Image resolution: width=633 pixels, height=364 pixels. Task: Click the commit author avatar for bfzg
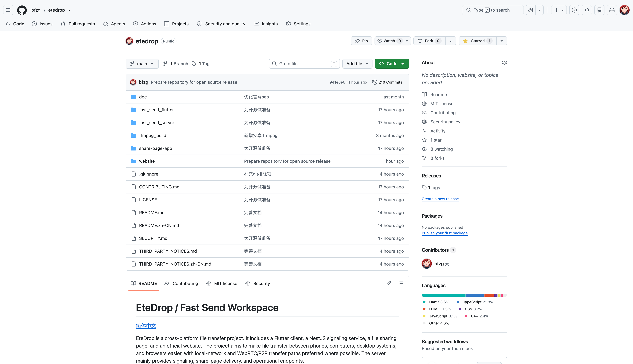click(x=133, y=82)
